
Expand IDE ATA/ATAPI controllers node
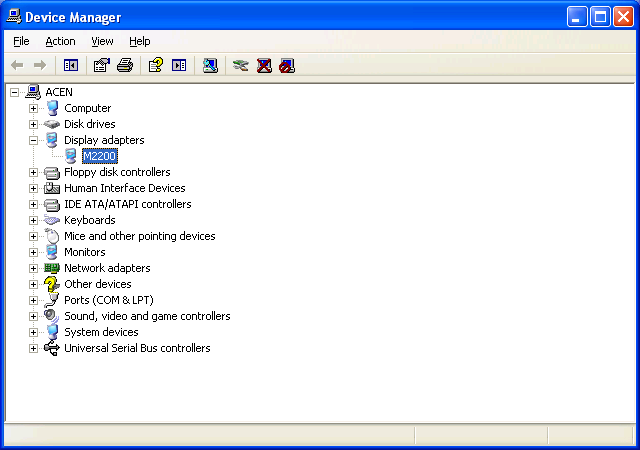[x=33, y=204]
